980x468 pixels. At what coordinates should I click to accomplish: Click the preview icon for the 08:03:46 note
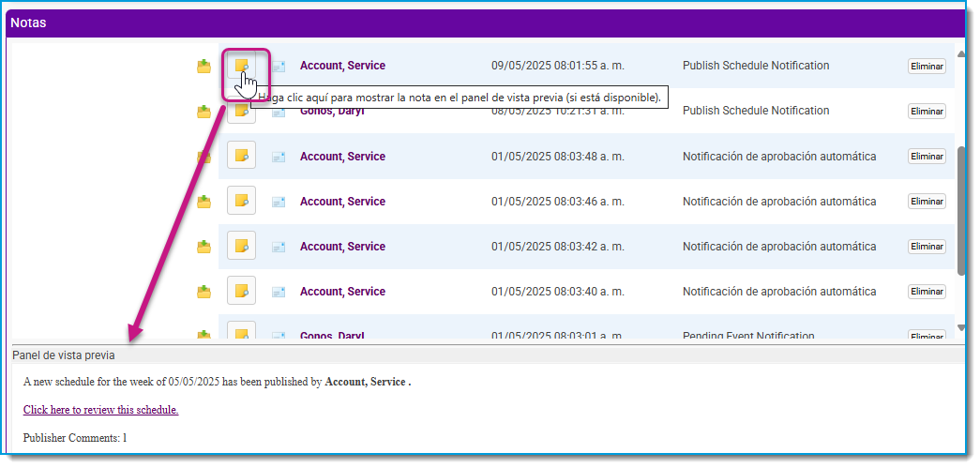coord(241,201)
